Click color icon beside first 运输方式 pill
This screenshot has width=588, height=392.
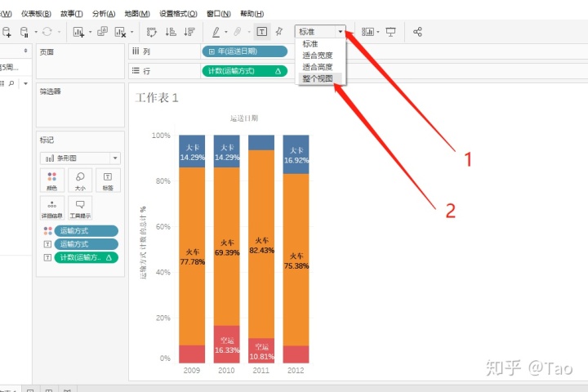tap(47, 230)
